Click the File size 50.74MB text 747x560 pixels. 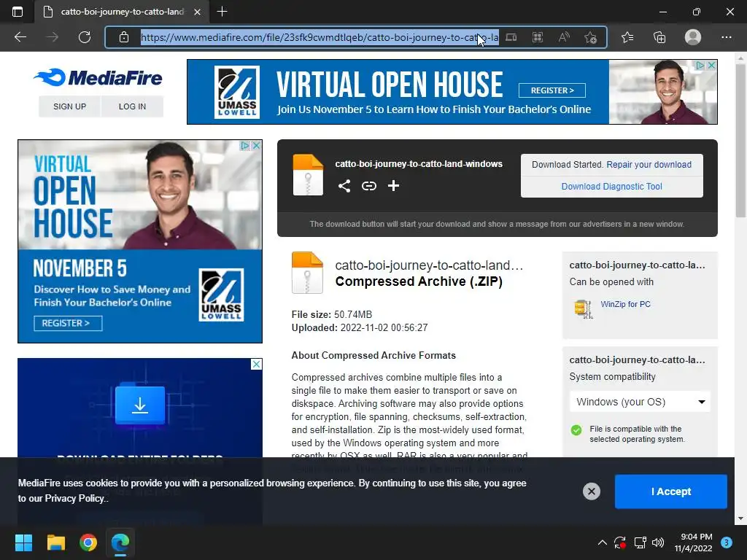click(x=332, y=315)
